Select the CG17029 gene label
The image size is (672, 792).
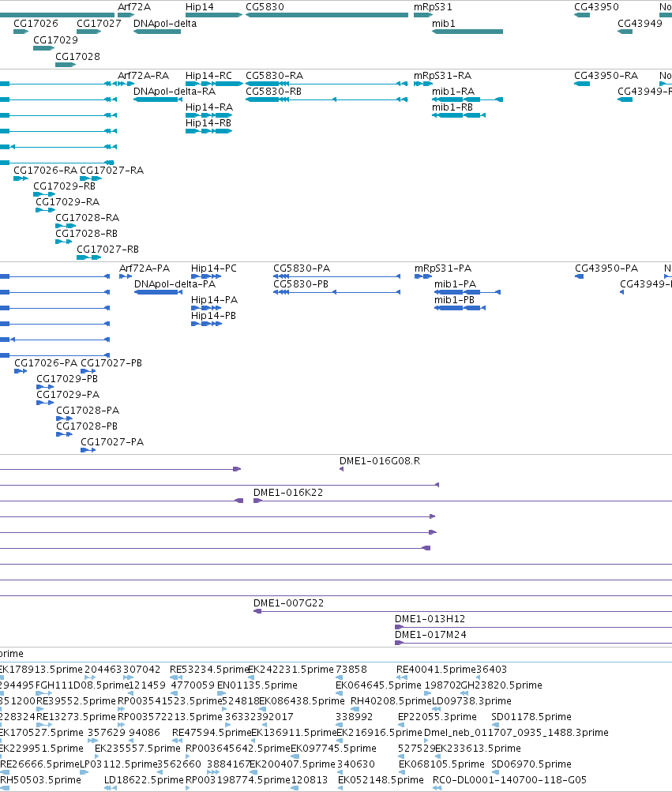pos(55,40)
